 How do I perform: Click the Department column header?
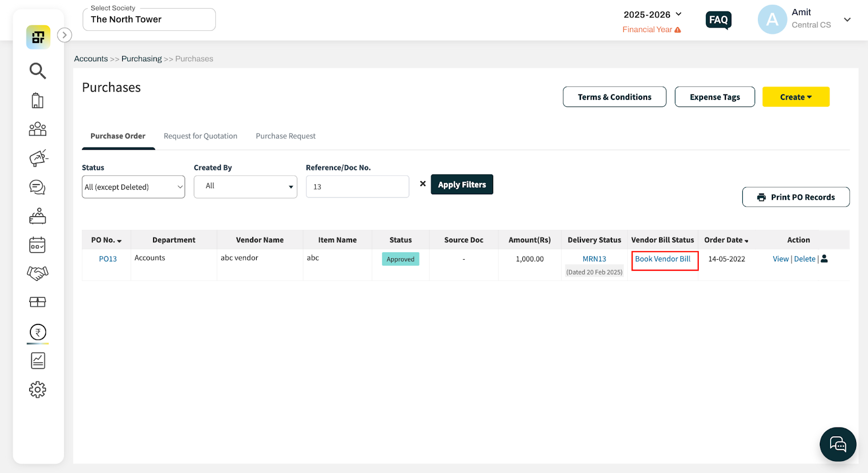pyautogui.click(x=174, y=240)
